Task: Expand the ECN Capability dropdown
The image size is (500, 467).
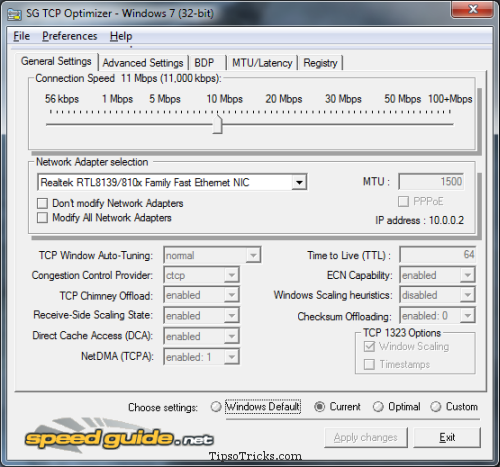Action: (467, 275)
